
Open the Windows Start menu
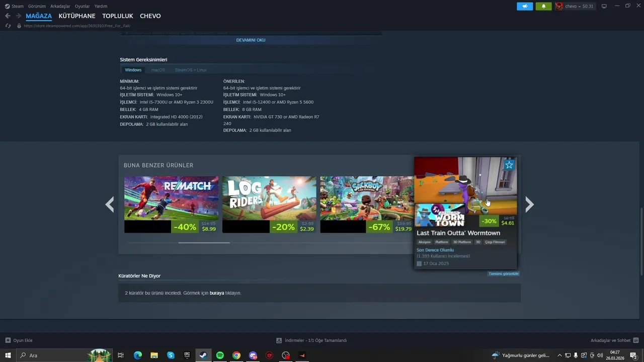[8, 355]
